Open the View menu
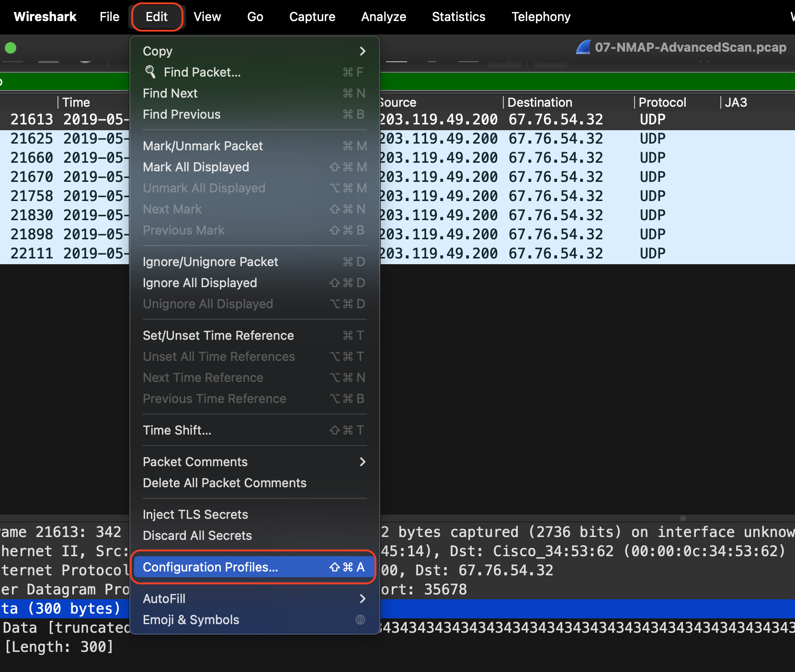This screenshot has width=795, height=672. point(207,17)
